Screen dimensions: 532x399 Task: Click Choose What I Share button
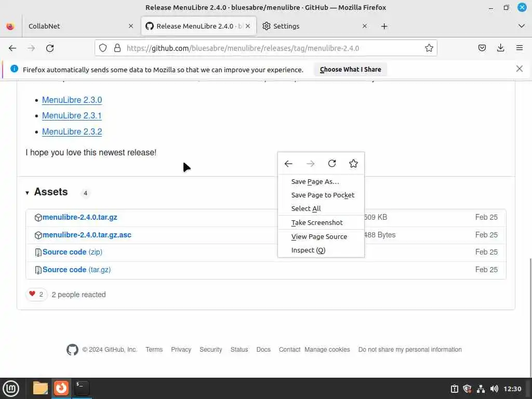point(350,70)
